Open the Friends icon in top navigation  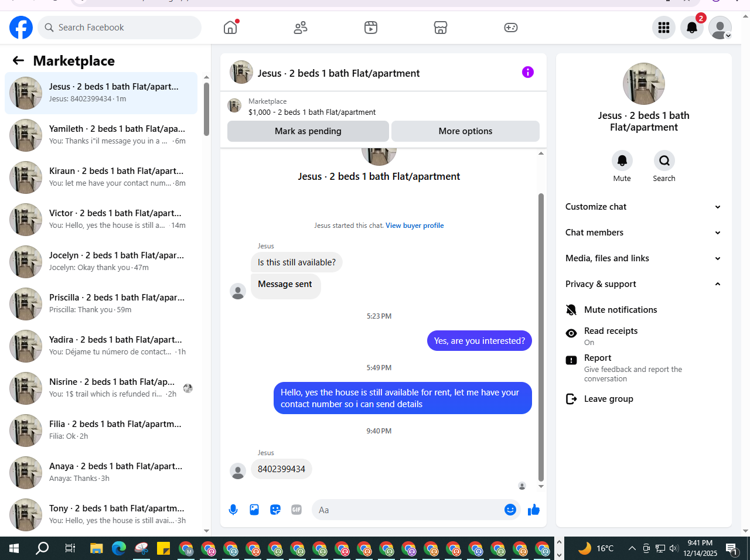click(301, 28)
